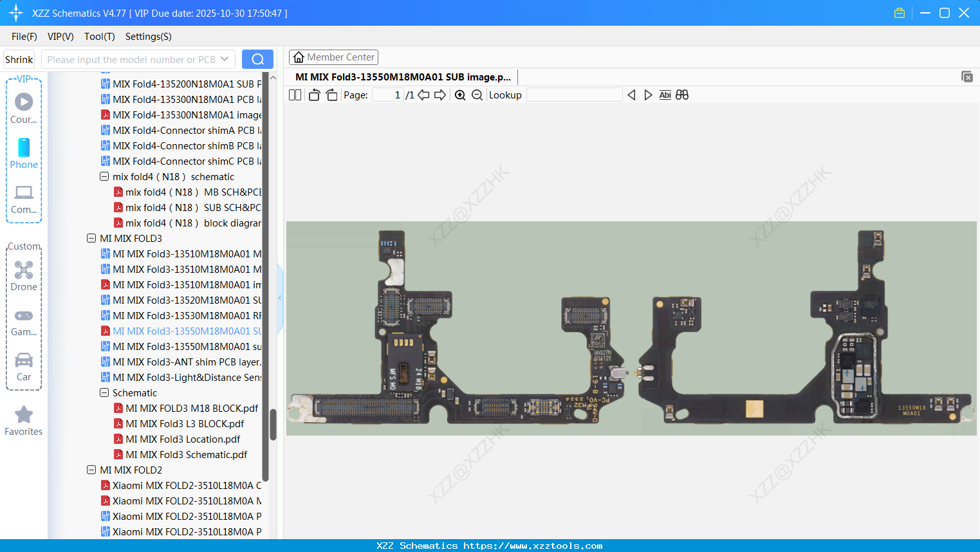Viewport: 980px width, 552px height.
Task: Open the Tool(T) menu
Action: click(x=99, y=37)
